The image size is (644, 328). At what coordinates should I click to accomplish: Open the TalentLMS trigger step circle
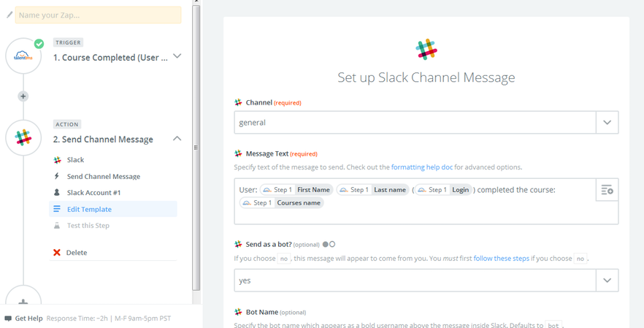coord(23,56)
